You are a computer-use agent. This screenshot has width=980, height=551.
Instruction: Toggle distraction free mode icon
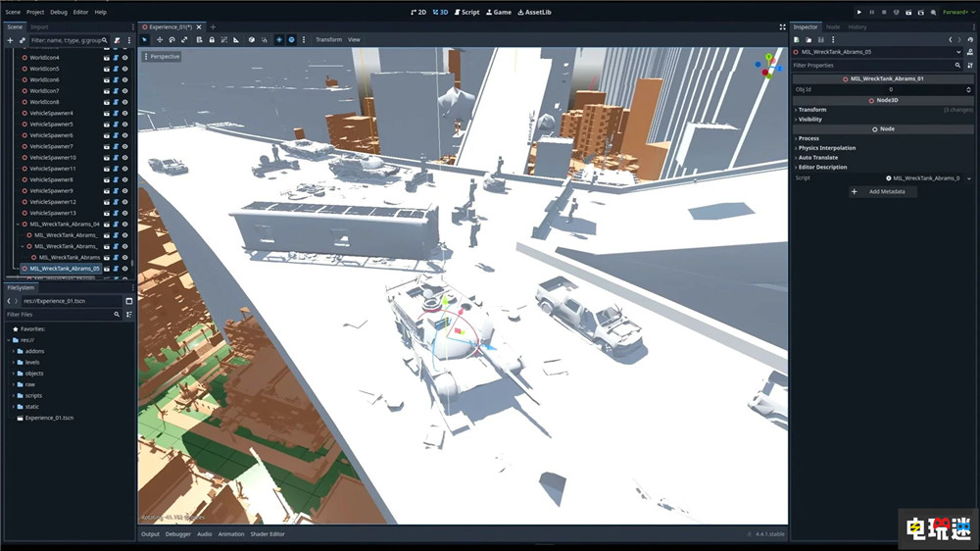coord(782,26)
